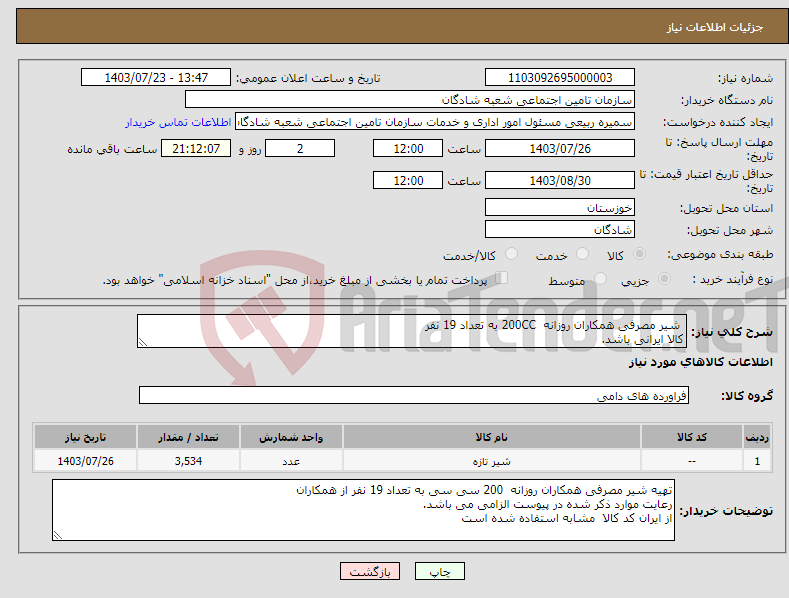
Task: Click the need date cell 1403/07/26
Action: (x=85, y=461)
